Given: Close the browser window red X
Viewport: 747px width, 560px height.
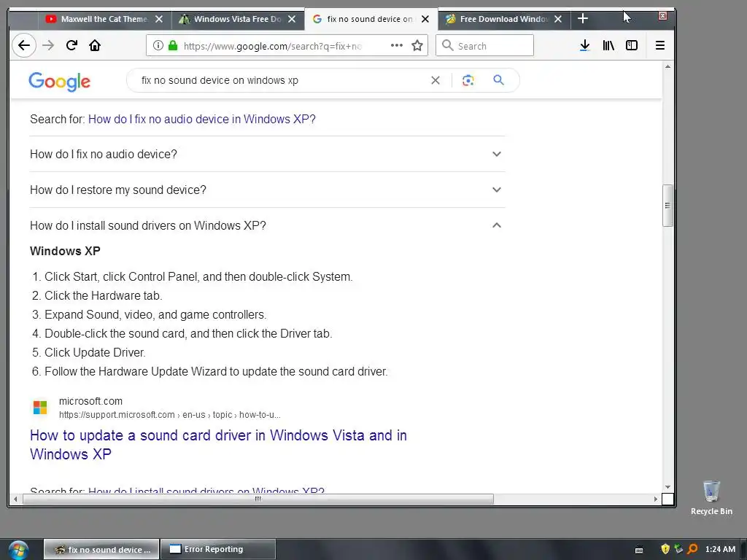Looking at the screenshot, I should (662, 16).
